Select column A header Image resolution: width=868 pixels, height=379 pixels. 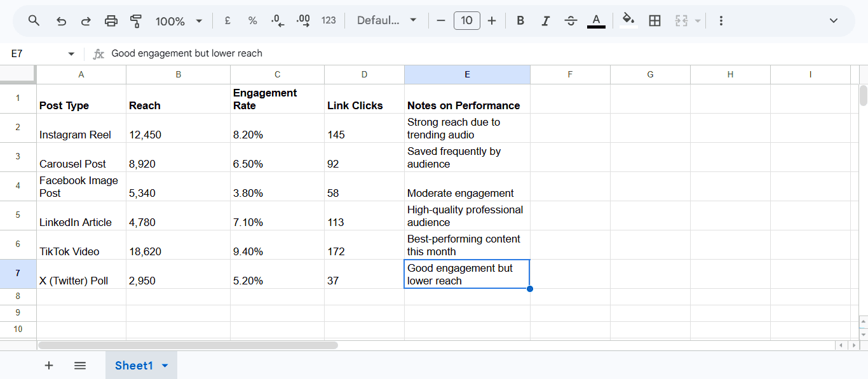(81, 74)
